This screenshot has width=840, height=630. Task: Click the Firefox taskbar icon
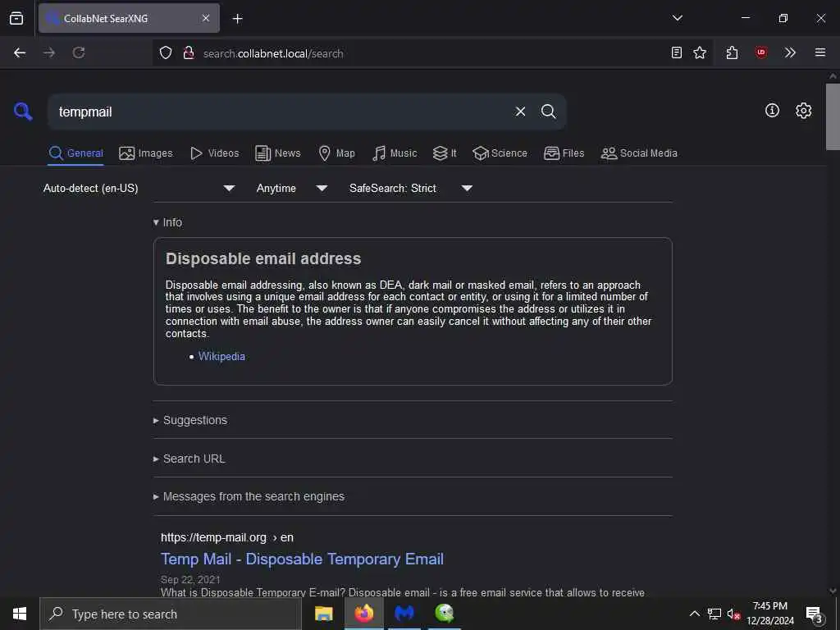click(363, 614)
